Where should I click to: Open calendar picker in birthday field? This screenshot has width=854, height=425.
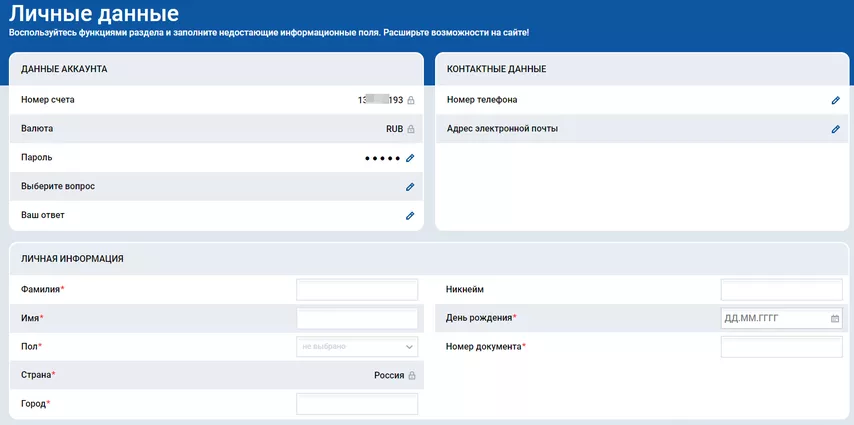tap(835, 319)
